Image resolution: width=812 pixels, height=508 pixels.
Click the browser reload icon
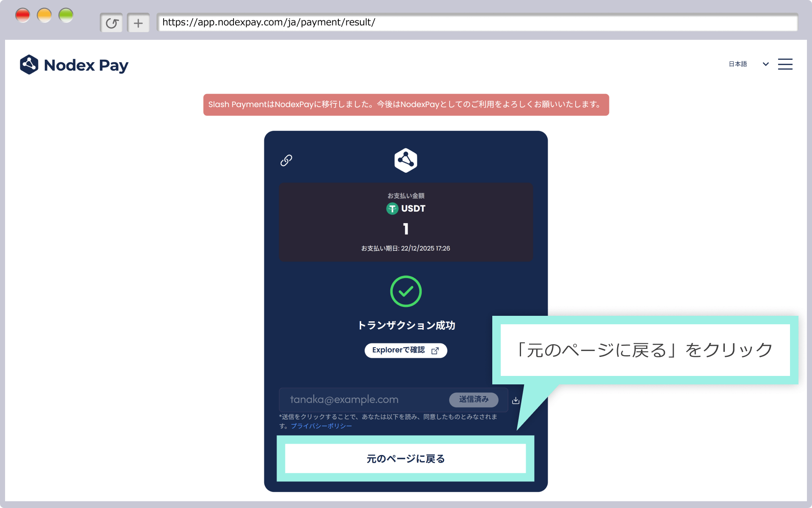[x=111, y=22]
